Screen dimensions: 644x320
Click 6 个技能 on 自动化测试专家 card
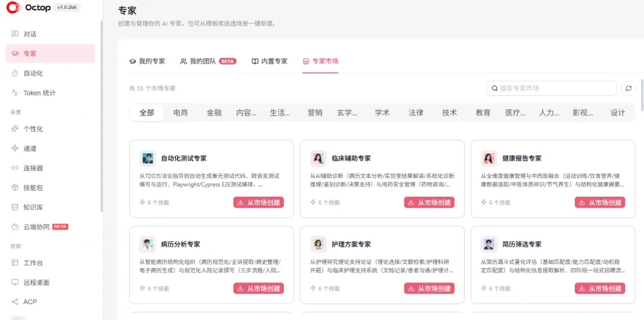(x=154, y=202)
